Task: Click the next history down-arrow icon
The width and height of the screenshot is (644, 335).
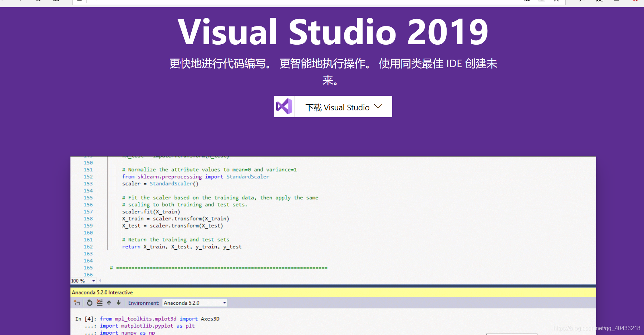Action: tap(119, 303)
